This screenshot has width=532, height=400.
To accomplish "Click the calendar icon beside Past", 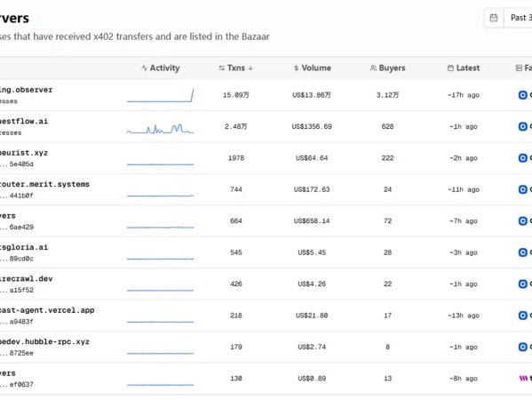I will (494, 18).
